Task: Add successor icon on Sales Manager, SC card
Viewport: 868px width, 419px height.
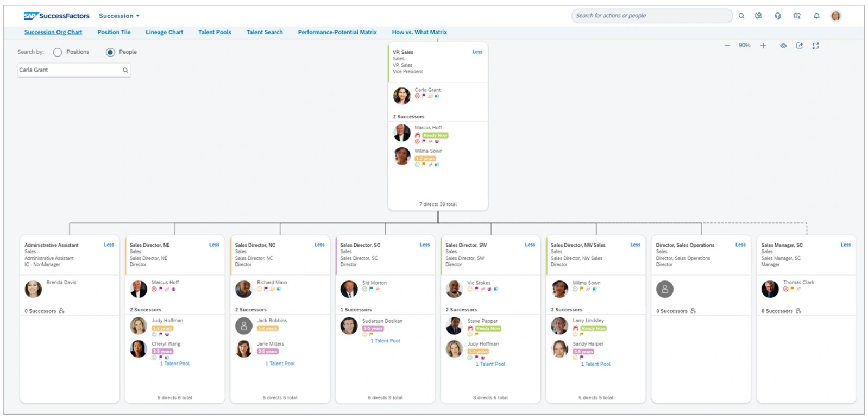Action: tap(798, 311)
